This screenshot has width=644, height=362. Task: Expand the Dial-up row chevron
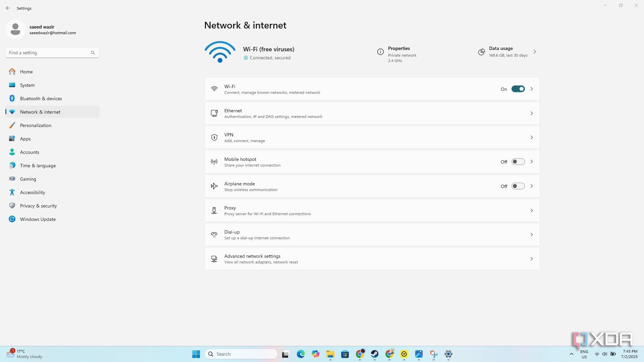[x=532, y=235]
